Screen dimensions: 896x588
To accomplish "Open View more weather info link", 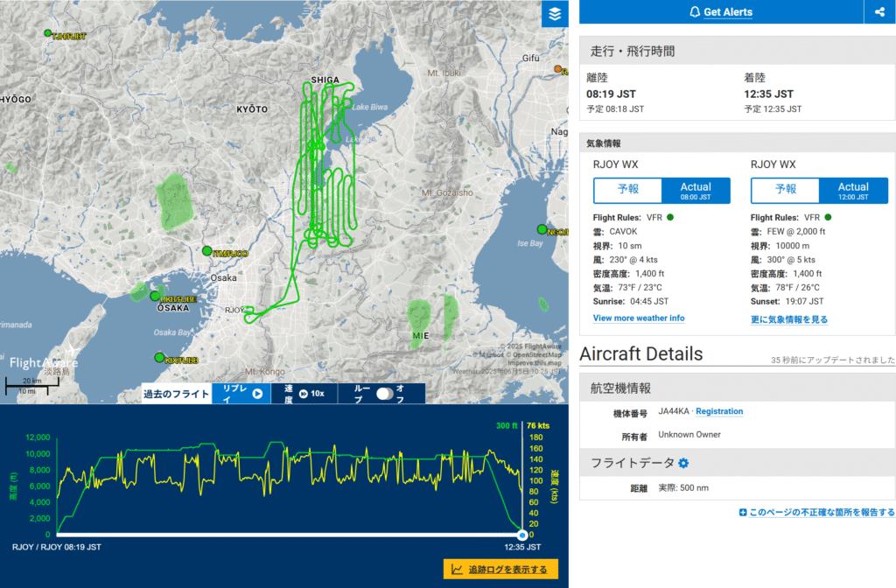I will [x=639, y=318].
